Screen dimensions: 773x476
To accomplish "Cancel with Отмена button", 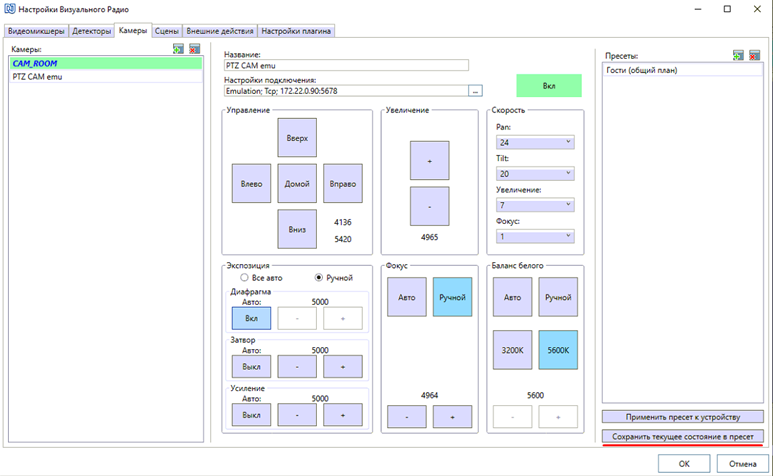I will (742, 464).
